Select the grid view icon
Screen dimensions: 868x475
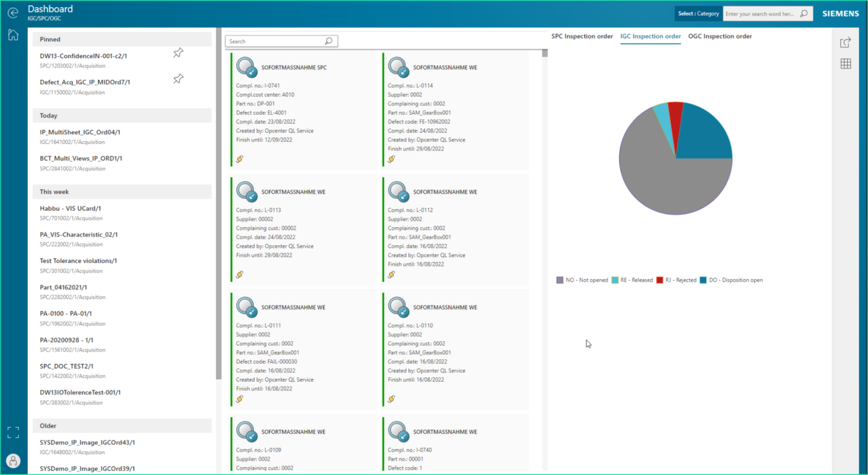[845, 63]
